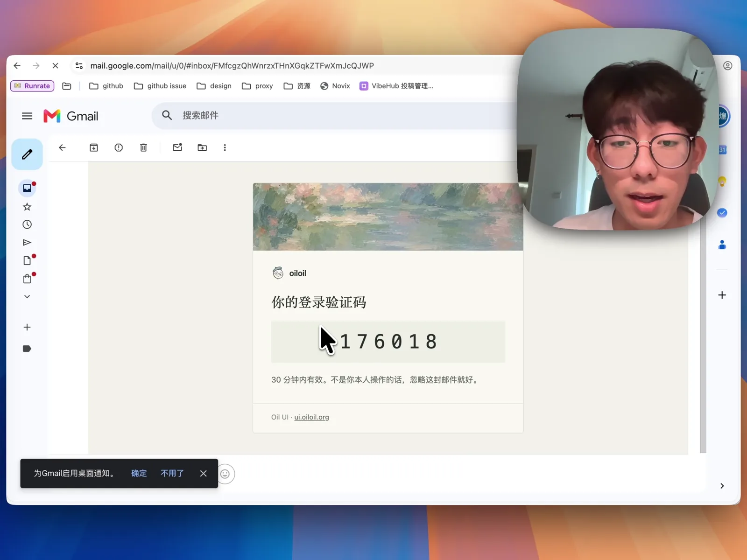Click the search magnifier icon
The width and height of the screenshot is (747, 560).
(167, 115)
